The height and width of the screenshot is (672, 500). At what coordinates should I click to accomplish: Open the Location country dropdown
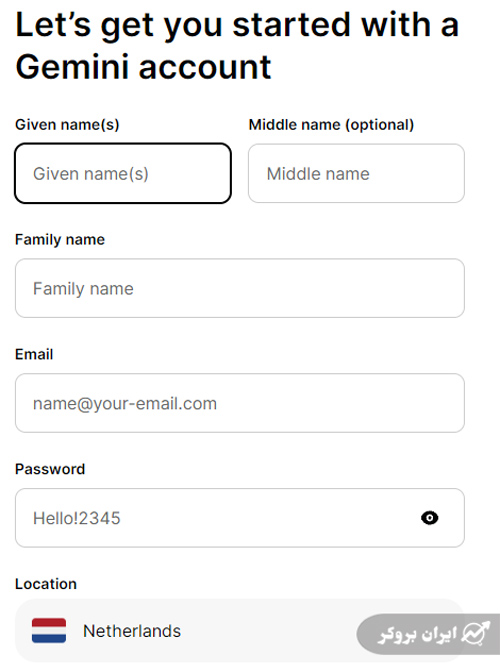pos(240,630)
